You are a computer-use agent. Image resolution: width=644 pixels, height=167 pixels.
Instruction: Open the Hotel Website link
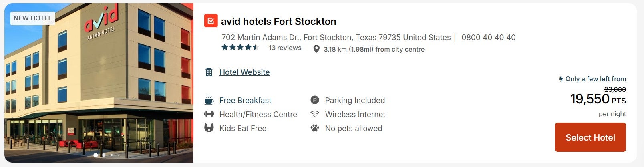point(244,72)
